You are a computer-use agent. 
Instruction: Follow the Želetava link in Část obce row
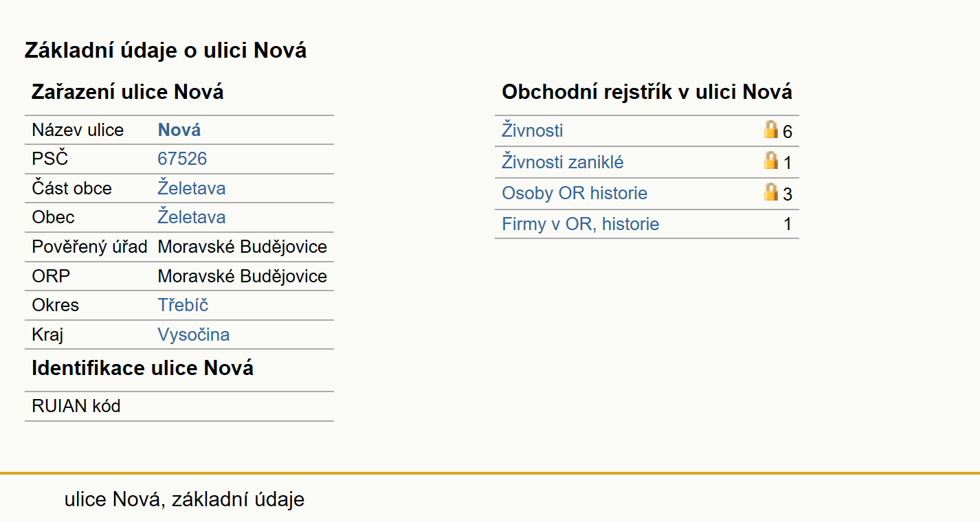(x=192, y=188)
